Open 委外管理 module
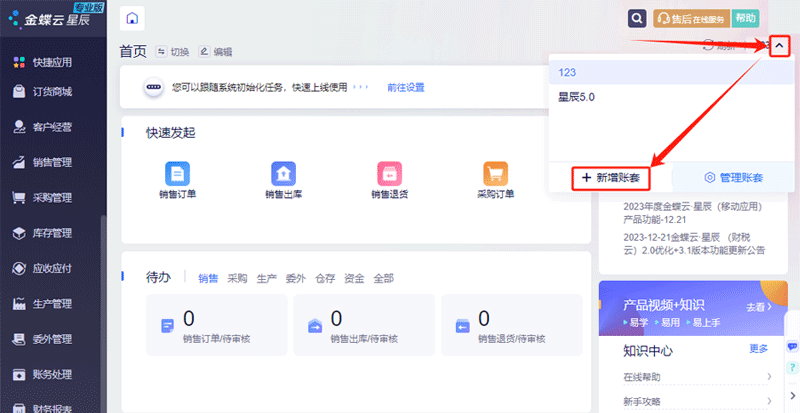This screenshot has height=413, width=800. (43, 339)
